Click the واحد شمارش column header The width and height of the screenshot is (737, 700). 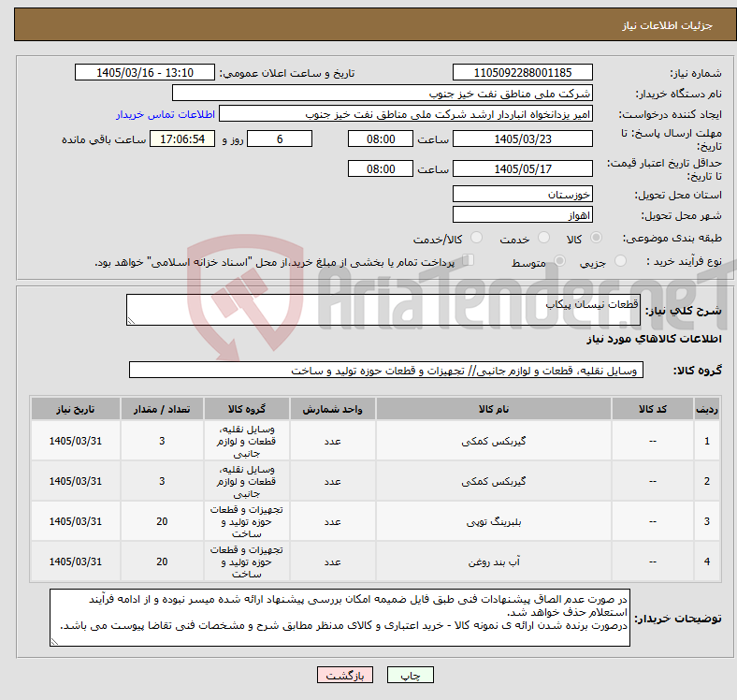pyautogui.click(x=332, y=409)
